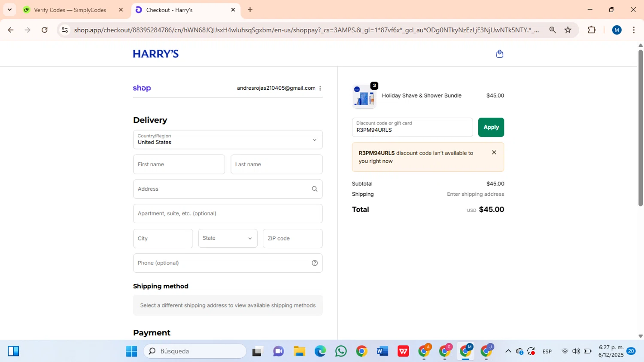The height and width of the screenshot is (362, 644).
Task: Click the First name field
Action: click(x=179, y=164)
